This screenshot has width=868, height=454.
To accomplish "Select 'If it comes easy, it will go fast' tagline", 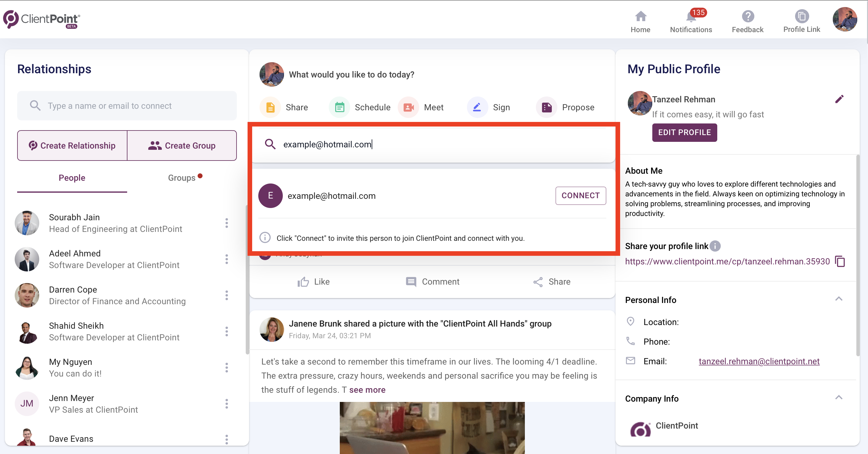I will click(x=708, y=115).
